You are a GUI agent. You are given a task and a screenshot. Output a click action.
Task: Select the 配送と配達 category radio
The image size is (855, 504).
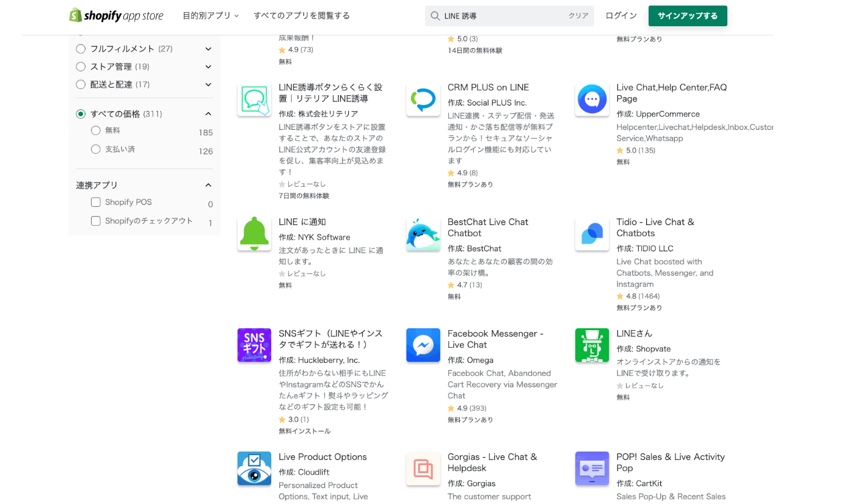click(81, 84)
